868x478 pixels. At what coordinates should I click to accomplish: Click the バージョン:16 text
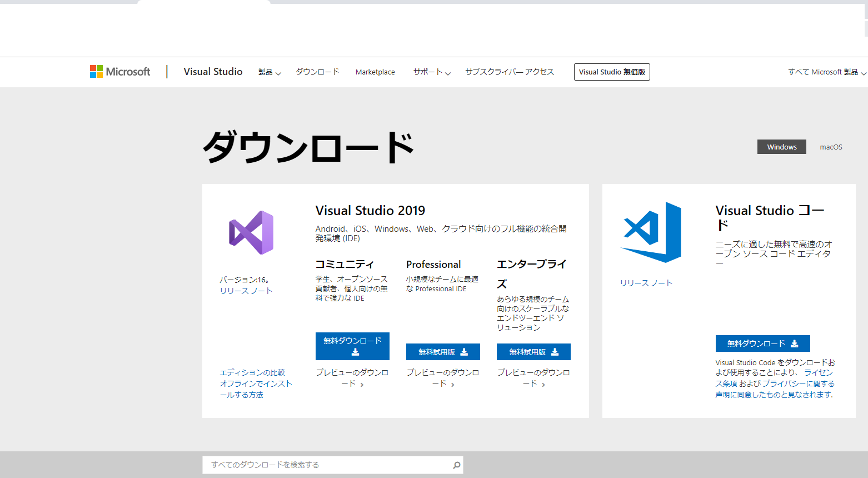tap(245, 280)
